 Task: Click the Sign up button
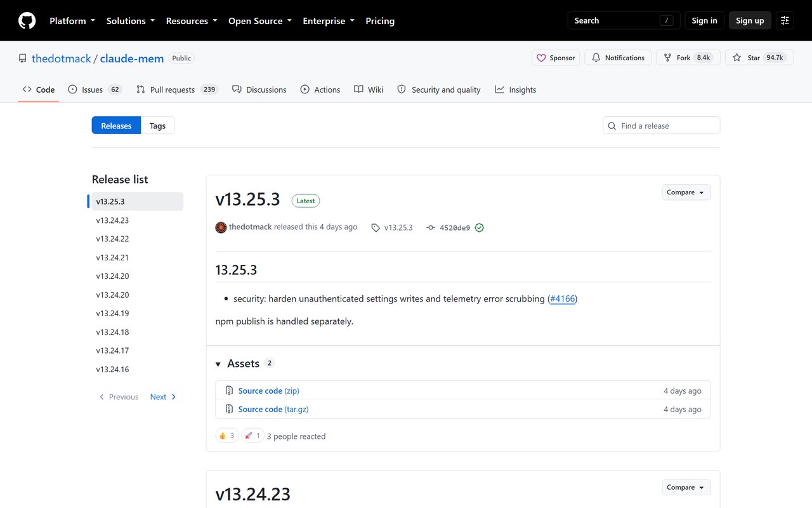(750, 20)
